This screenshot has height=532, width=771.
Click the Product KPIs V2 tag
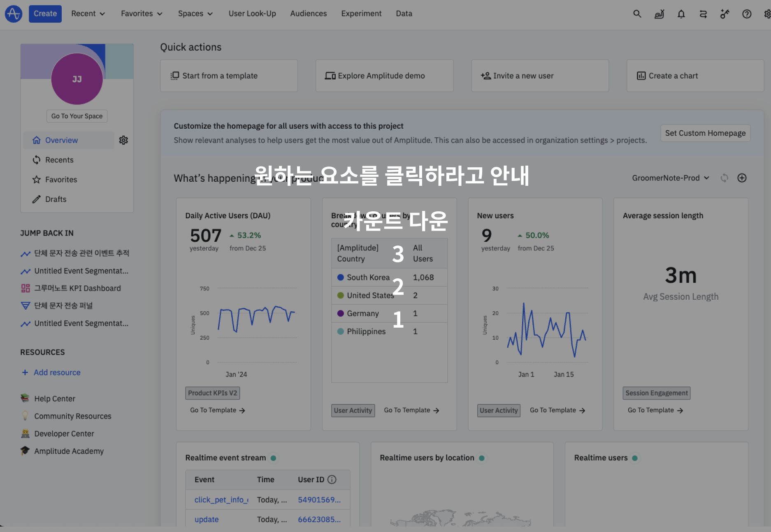click(x=212, y=393)
